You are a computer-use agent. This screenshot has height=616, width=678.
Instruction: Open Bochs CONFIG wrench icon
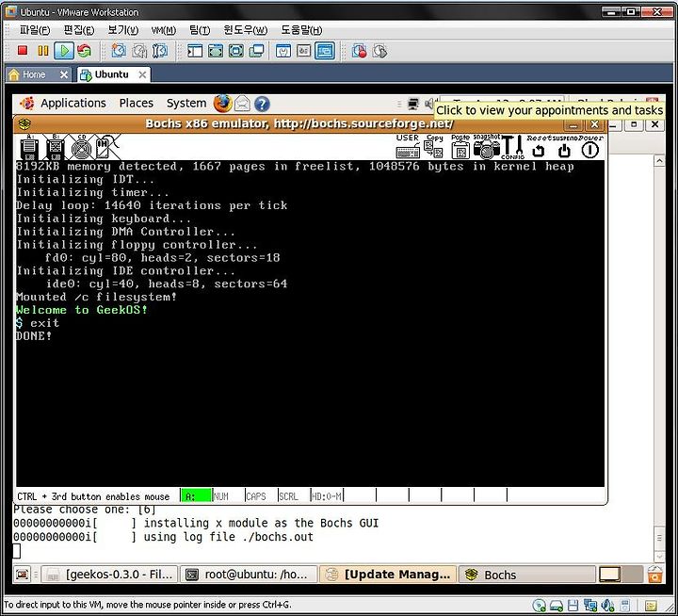[513, 147]
